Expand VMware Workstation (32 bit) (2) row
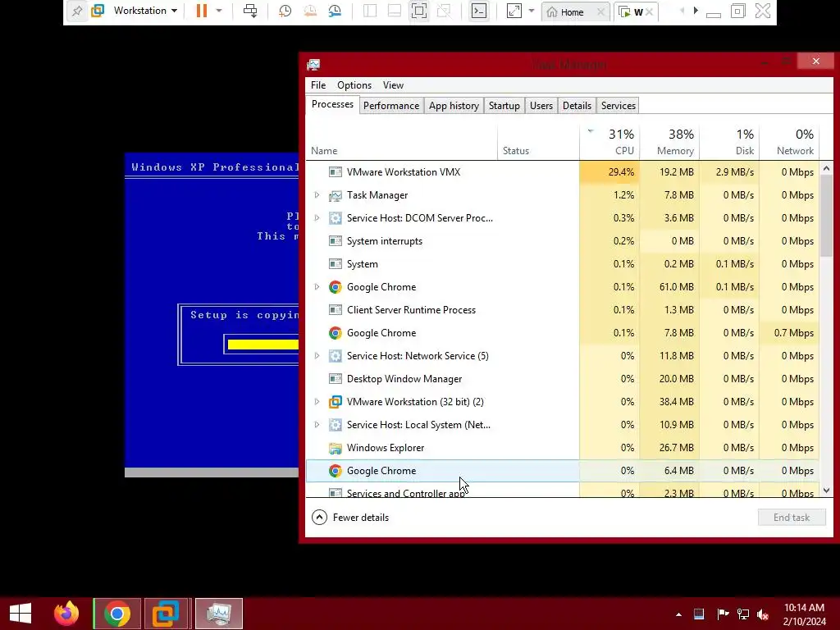 317,402
